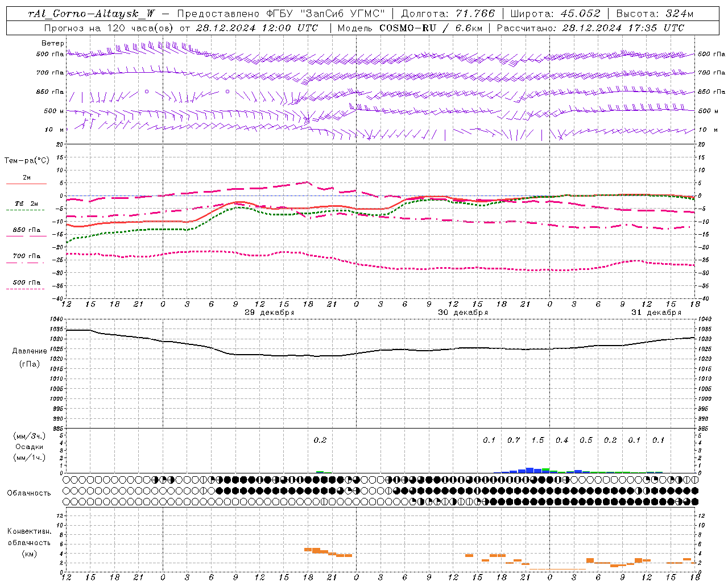Click the 29 декабря date label
Viewport: 728px width, 582px height.
pos(270,313)
